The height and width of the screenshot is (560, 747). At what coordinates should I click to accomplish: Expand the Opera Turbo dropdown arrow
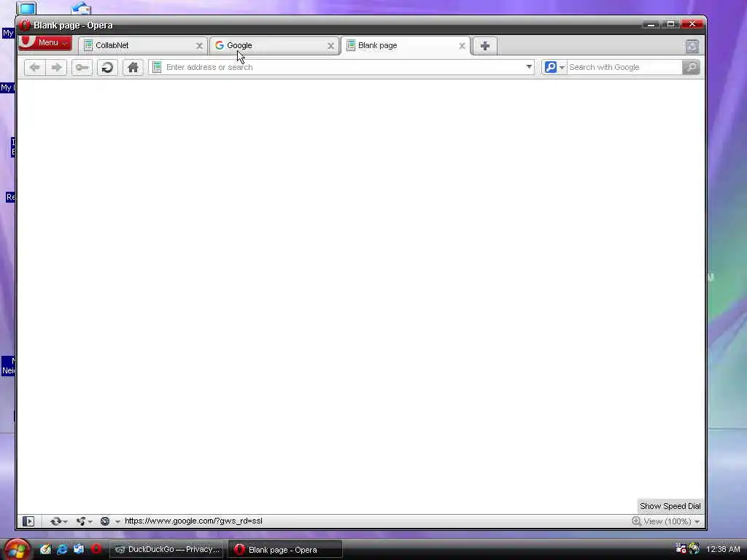[117, 522]
